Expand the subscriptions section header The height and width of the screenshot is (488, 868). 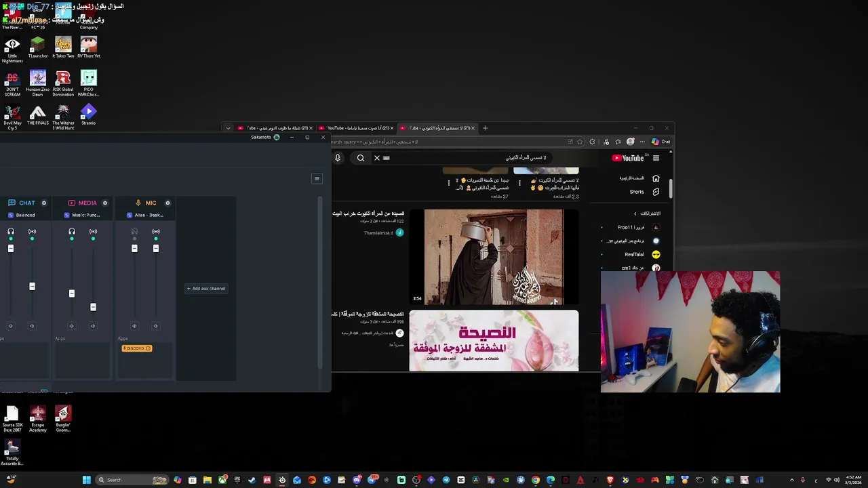click(x=646, y=213)
